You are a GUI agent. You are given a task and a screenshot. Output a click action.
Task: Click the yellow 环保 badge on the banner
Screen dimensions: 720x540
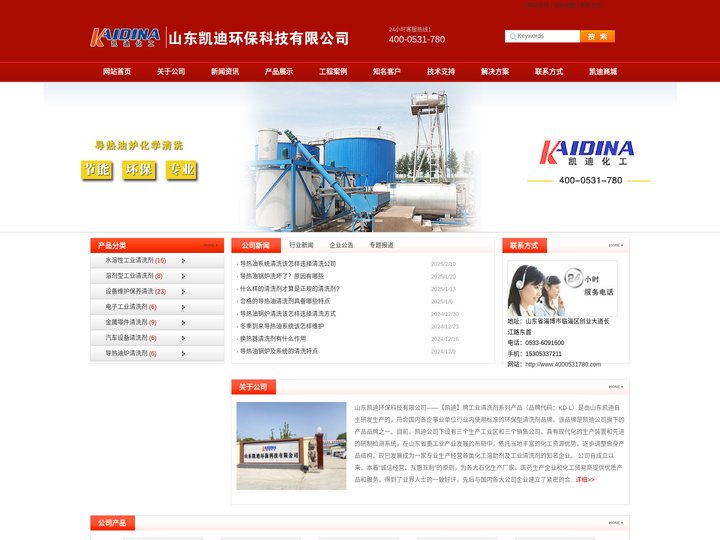139,170
